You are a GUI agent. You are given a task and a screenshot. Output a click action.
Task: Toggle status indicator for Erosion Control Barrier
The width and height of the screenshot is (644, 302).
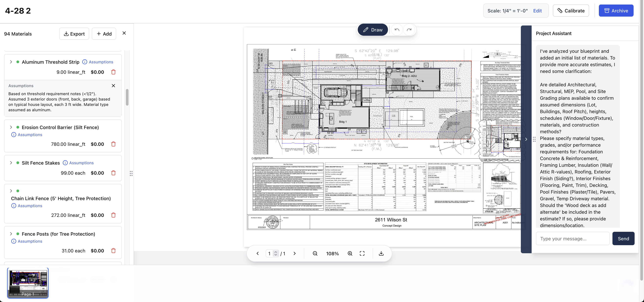click(18, 127)
